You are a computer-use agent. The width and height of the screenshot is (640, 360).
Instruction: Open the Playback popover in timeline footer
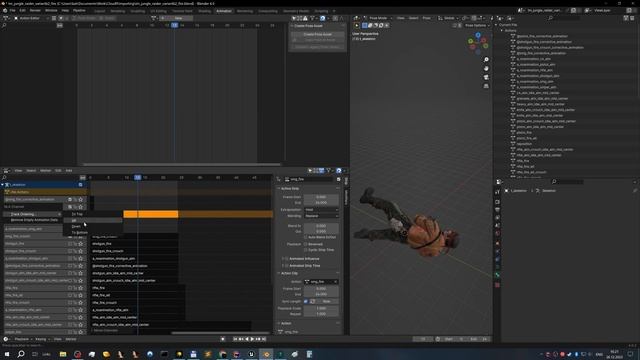(x=23, y=339)
